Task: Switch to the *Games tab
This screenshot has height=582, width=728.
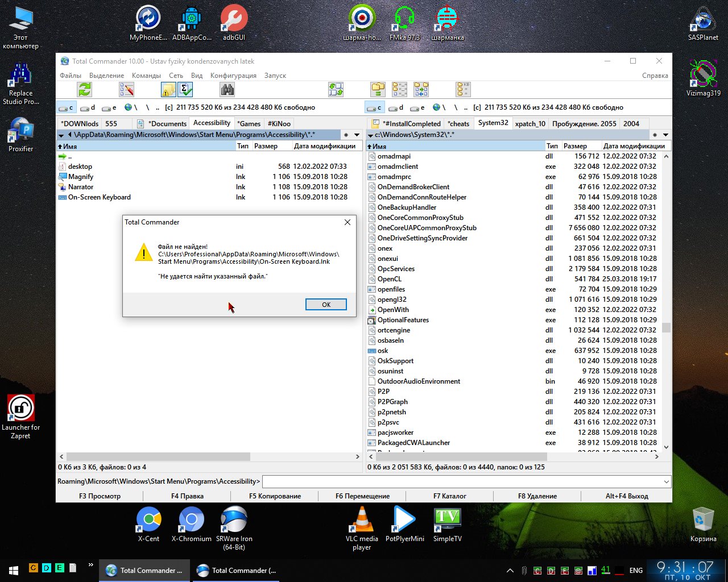Action: tap(249, 124)
